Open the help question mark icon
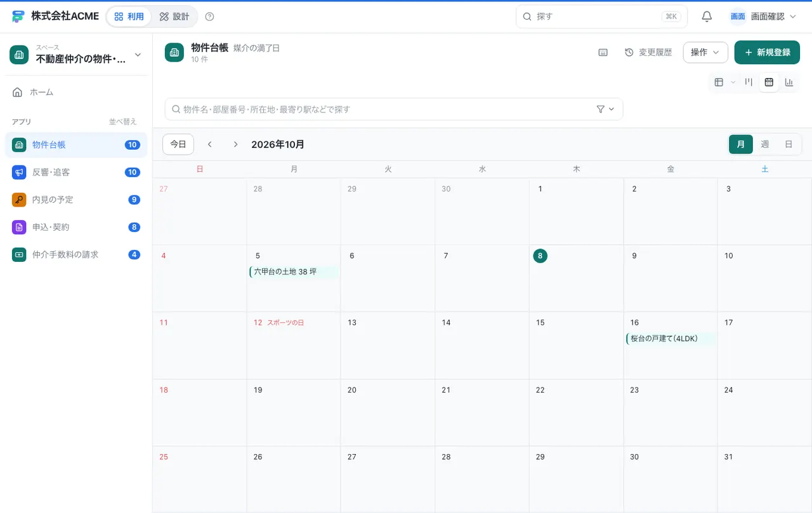 click(x=210, y=16)
